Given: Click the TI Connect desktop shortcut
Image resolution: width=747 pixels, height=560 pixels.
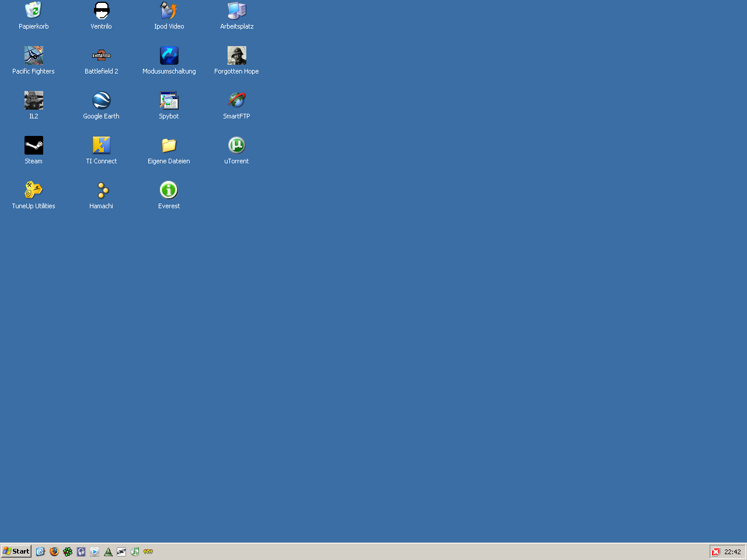Looking at the screenshot, I should [102, 145].
